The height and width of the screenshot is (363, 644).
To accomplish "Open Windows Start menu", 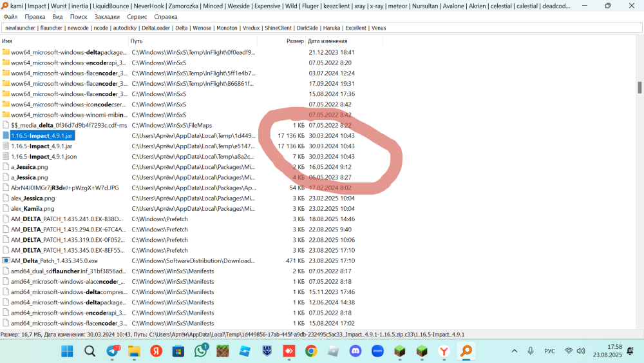I will pyautogui.click(x=67, y=351).
